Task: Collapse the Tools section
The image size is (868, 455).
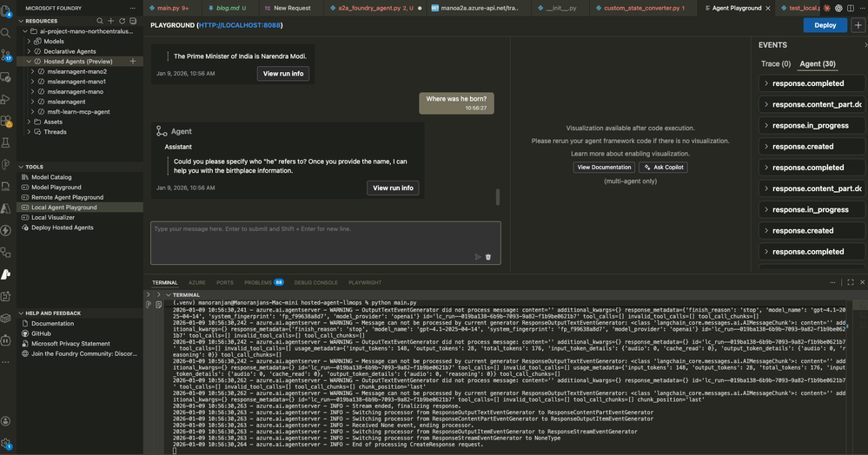Action: 21,167
